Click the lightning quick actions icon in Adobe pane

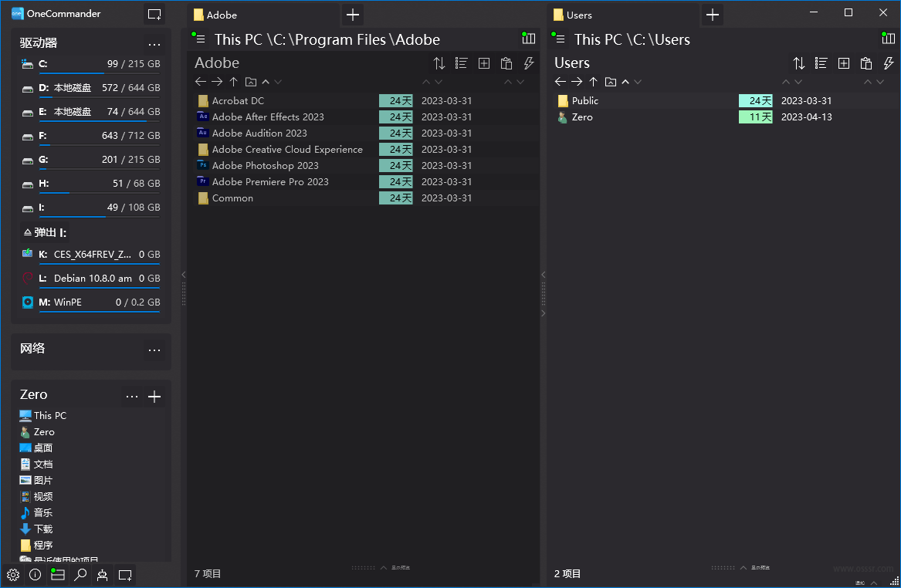(529, 63)
